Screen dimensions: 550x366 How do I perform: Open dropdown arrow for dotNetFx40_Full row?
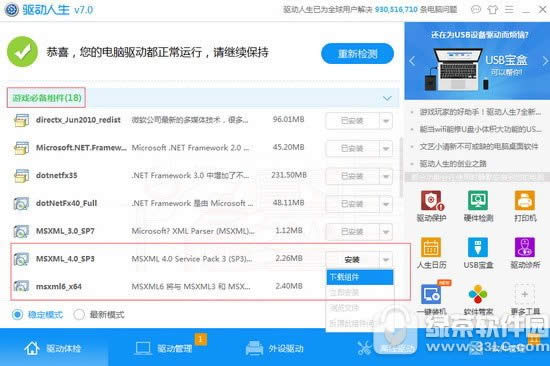click(x=385, y=204)
